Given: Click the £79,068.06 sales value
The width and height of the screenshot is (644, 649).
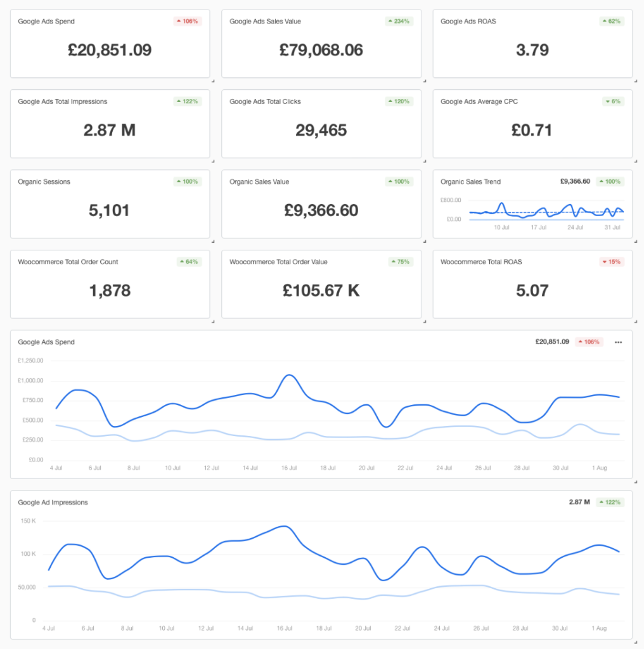Looking at the screenshot, I should [321, 50].
